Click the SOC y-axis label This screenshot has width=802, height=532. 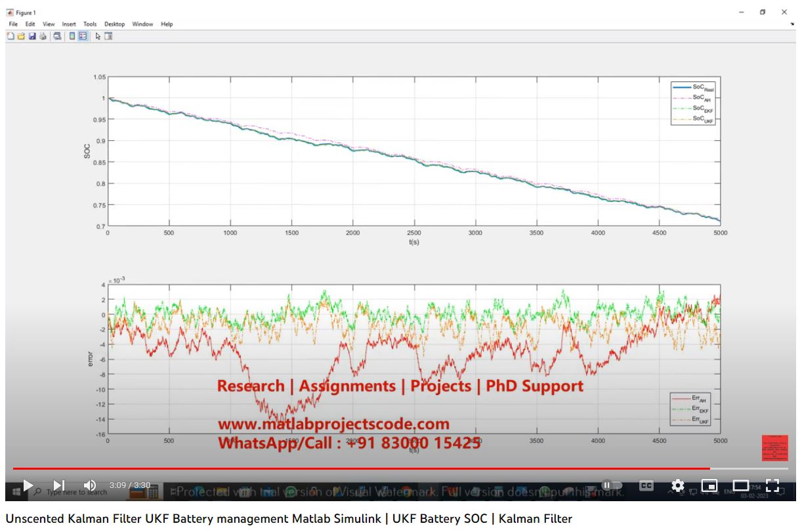87,152
